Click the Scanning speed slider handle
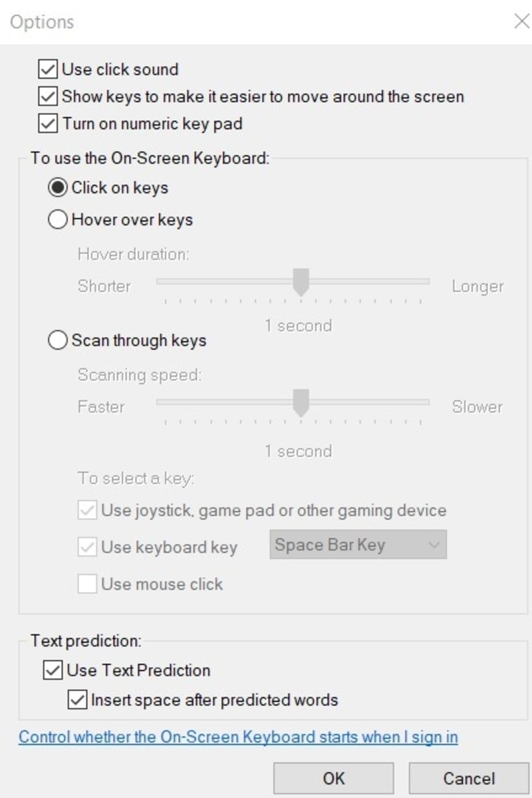The width and height of the screenshot is (532, 798). [299, 402]
